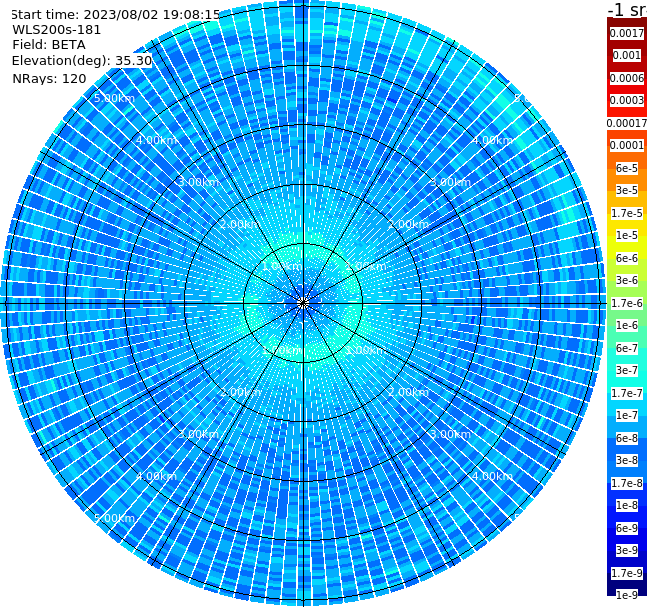Click the 6e-7 colorbar label
The width and height of the screenshot is (647, 607).
point(627,348)
